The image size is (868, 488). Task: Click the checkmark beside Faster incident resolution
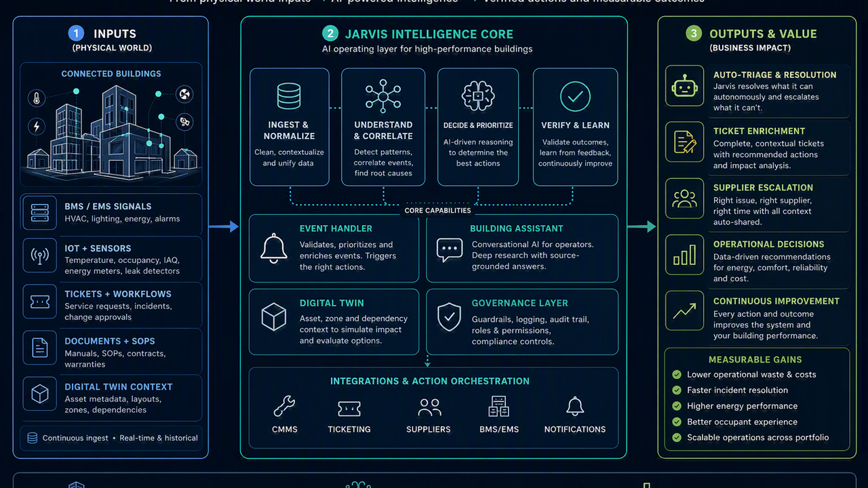[x=676, y=390]
